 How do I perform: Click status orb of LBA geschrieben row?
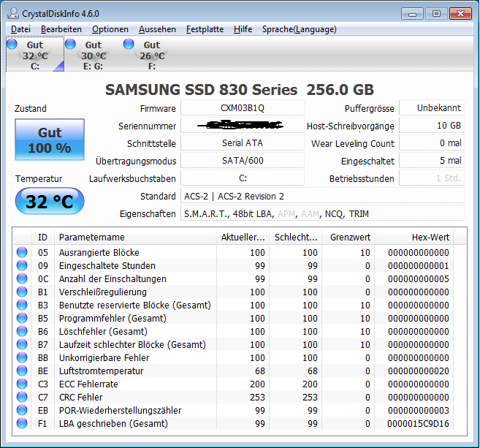(x=22, y=423)
